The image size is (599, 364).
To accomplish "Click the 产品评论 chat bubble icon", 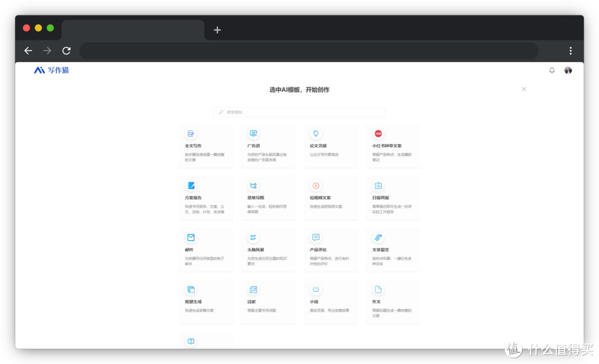I will click(x=316, y=237).
